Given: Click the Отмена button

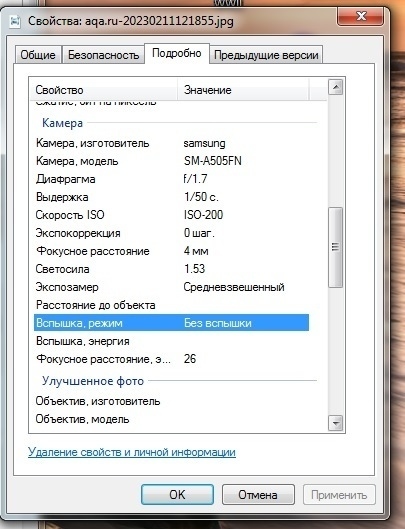Looking at the screenshot, I should [258, 495].
